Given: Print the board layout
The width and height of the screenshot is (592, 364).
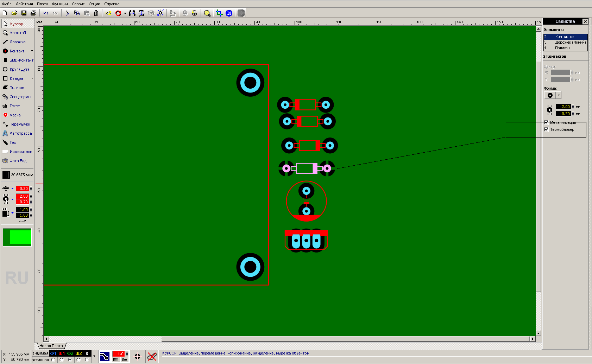Looking at the screenshot, I should click(x=33, y=13).
